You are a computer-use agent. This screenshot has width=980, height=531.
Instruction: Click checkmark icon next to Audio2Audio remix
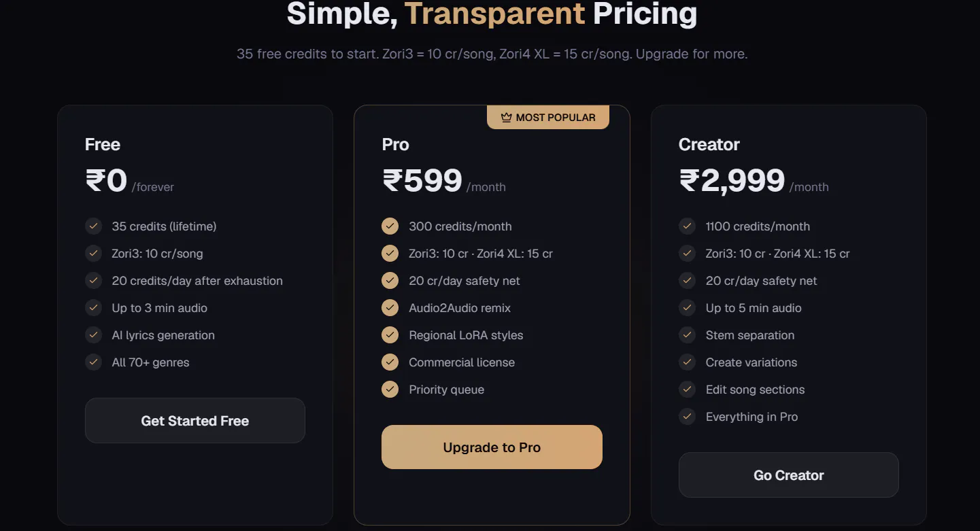390,308
